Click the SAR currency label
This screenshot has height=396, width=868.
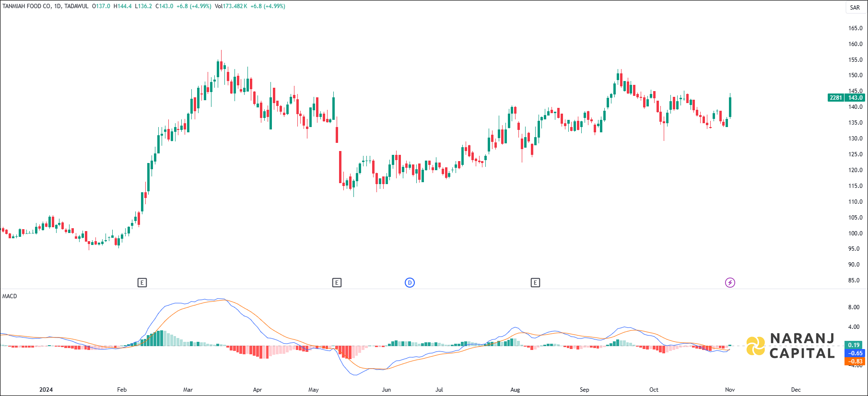(855, 8)
